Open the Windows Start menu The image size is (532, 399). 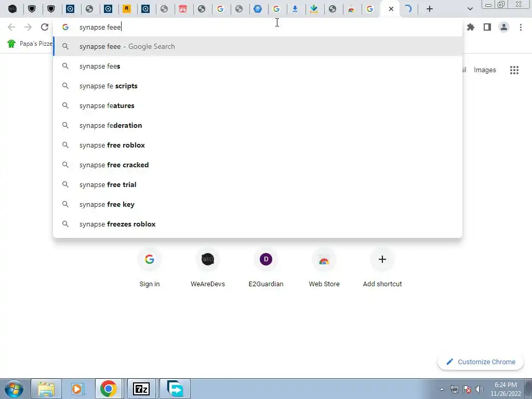click(x=14, y=389)
